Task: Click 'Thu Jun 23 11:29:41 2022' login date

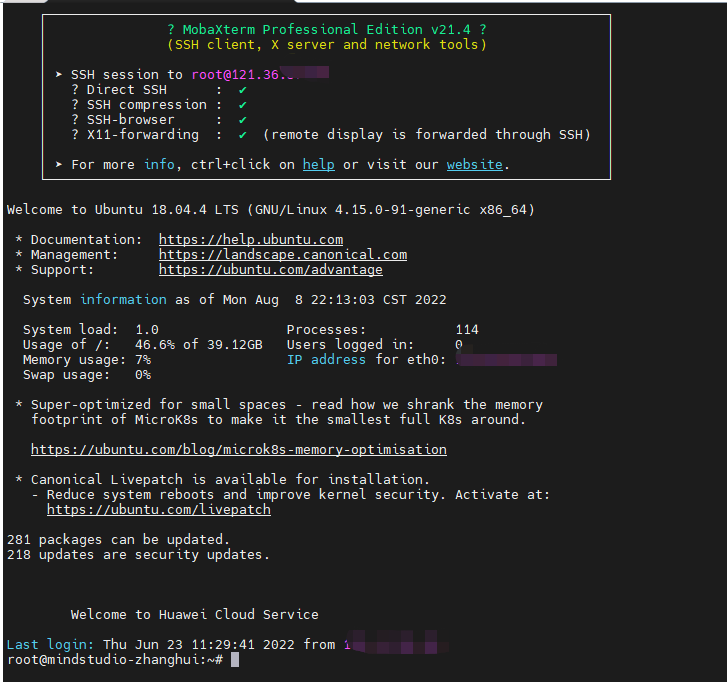Action: pos(198,644)
